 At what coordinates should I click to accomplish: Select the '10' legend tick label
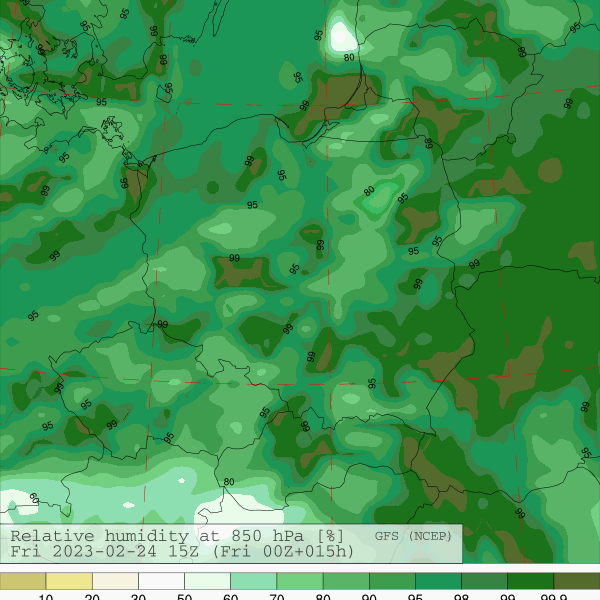point(46,597)
